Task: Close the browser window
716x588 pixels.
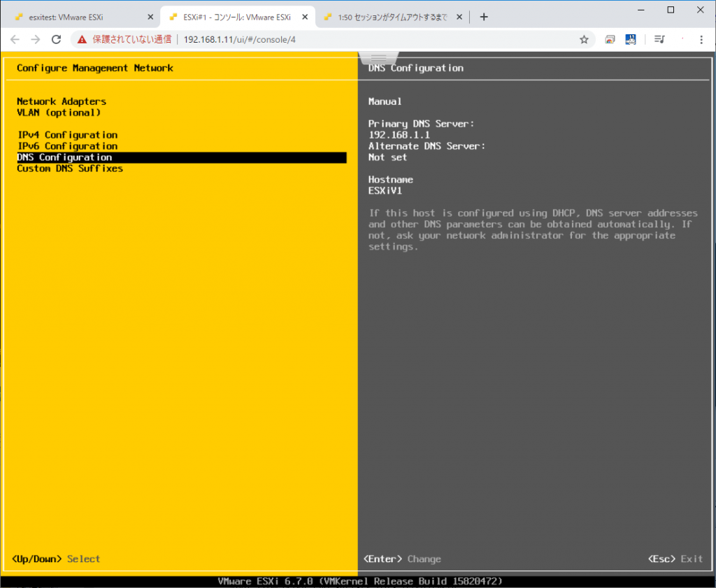Action: click(x=701, y=10)
